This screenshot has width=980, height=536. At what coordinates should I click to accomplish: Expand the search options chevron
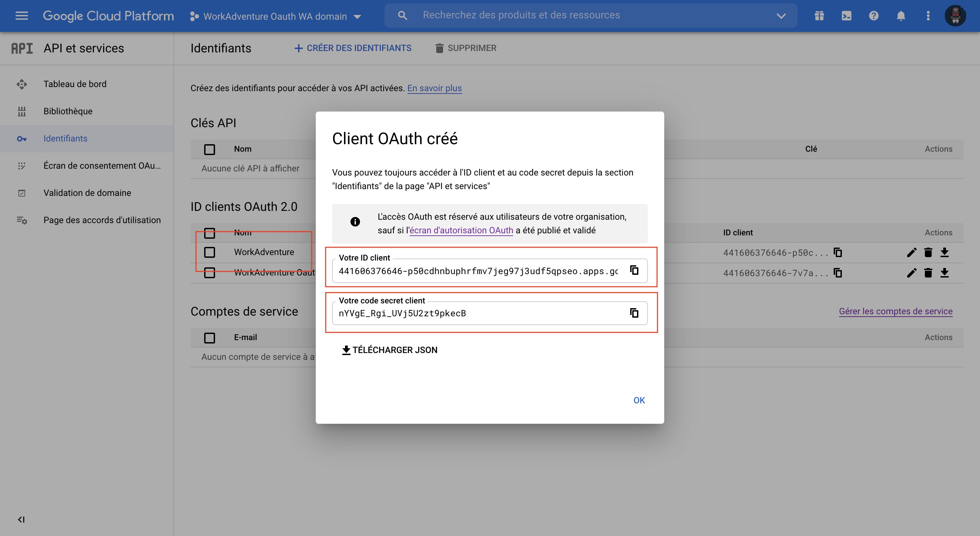pyautogui.click(x=781, y=16)
